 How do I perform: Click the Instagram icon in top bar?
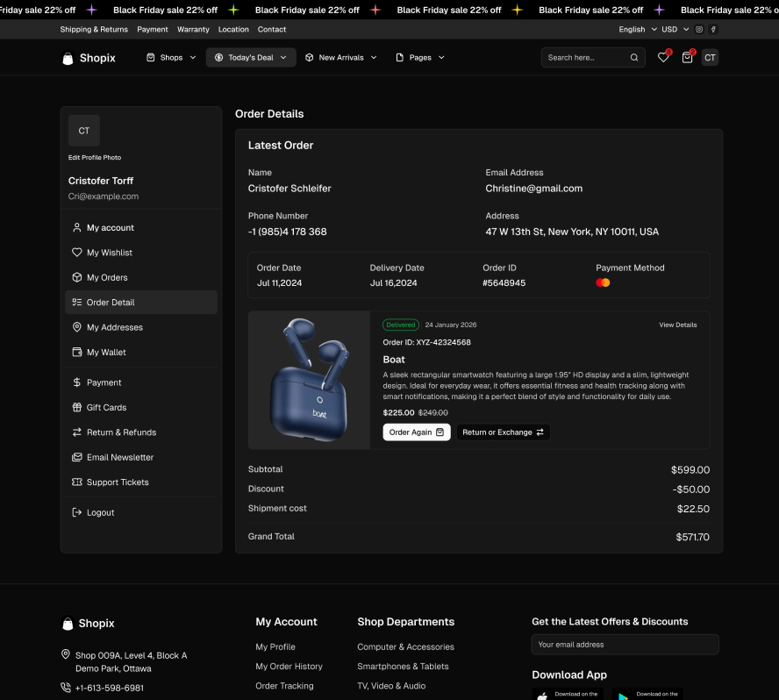(x=699, y=29)
